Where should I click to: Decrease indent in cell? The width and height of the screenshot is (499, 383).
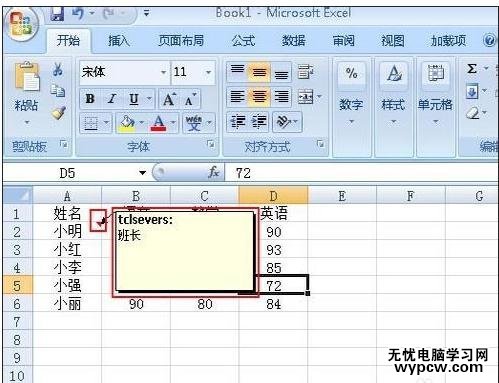coord(238,122)
